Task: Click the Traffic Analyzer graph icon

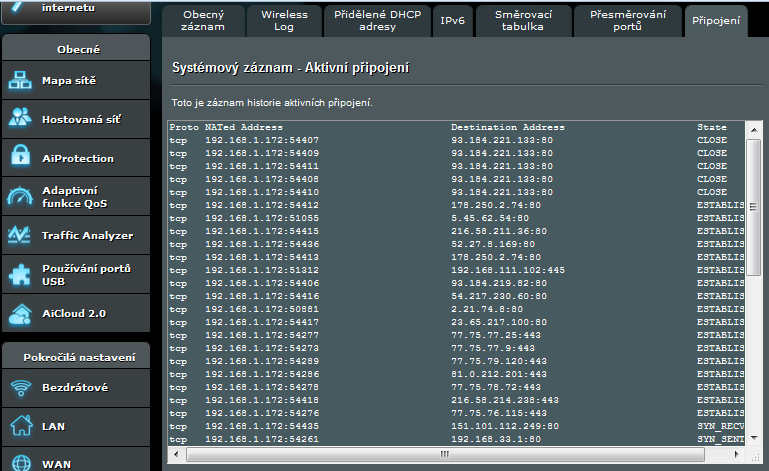Action: point(21,235)
